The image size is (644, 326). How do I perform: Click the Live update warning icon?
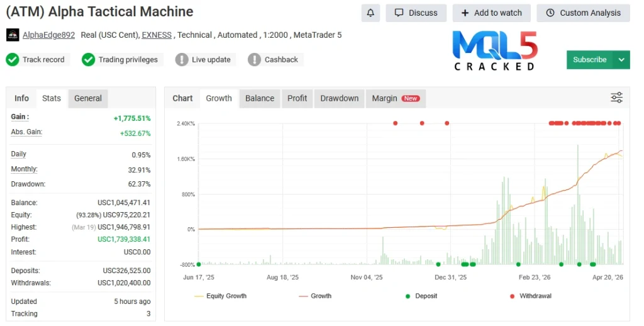click(182, 60)
